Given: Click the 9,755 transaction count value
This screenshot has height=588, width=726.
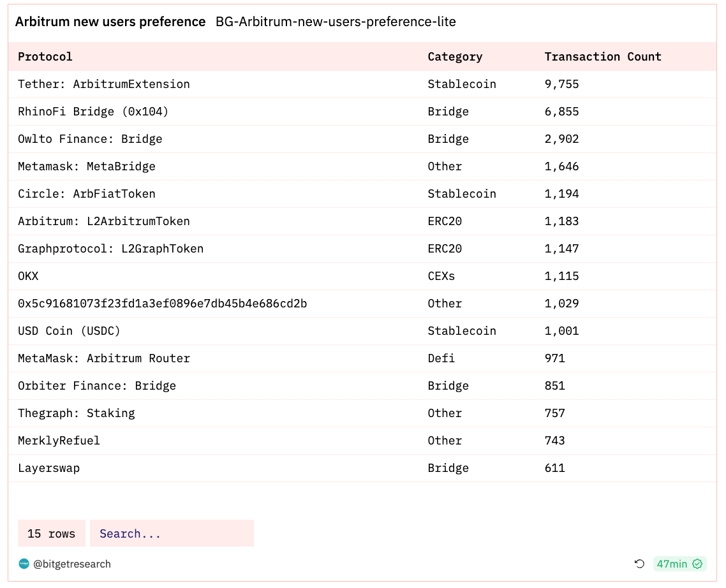Looking at the screenshot, I should point(561,84).
